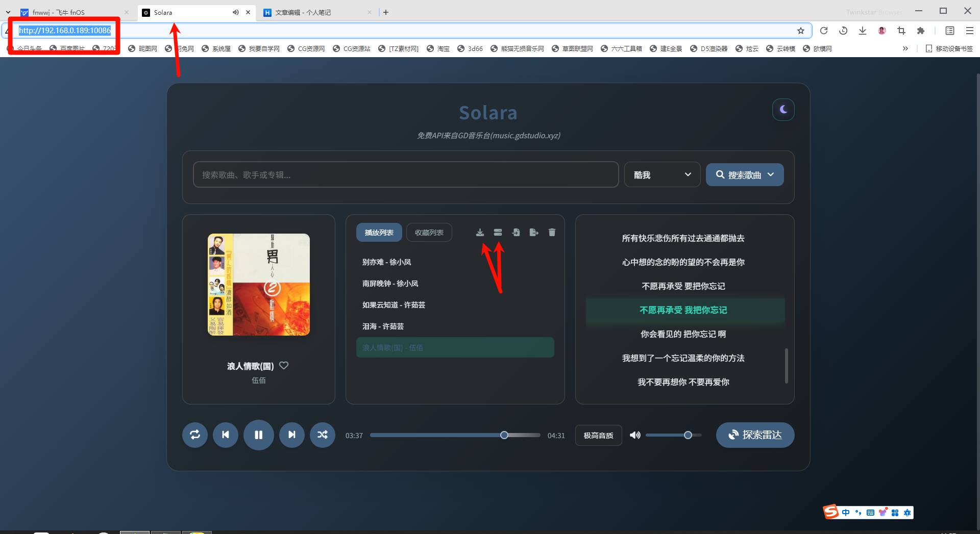
Task: Toggle the browser sidebar panel icon
Action: pos(950,31)
